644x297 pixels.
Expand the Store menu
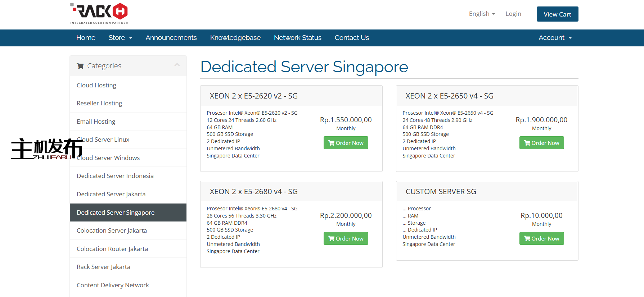(120, 38)
